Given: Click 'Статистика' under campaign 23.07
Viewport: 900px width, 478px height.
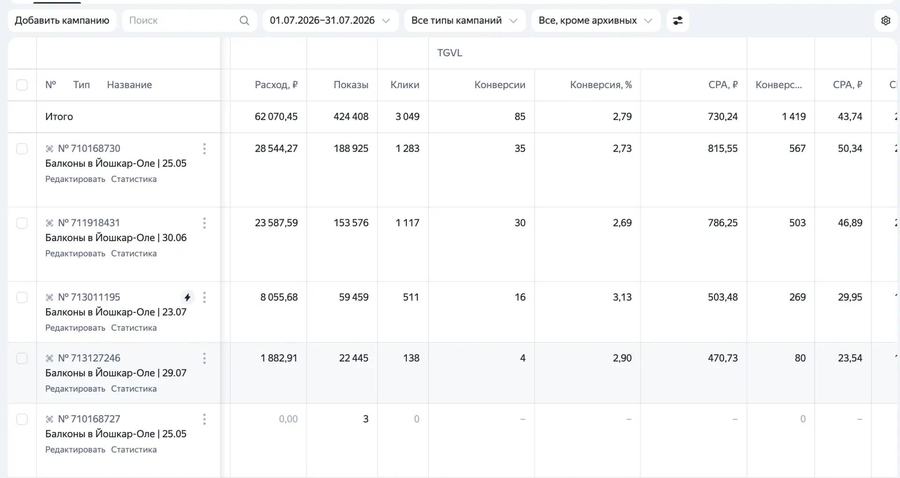Looking at the screenshot, I should coord(134,328).
